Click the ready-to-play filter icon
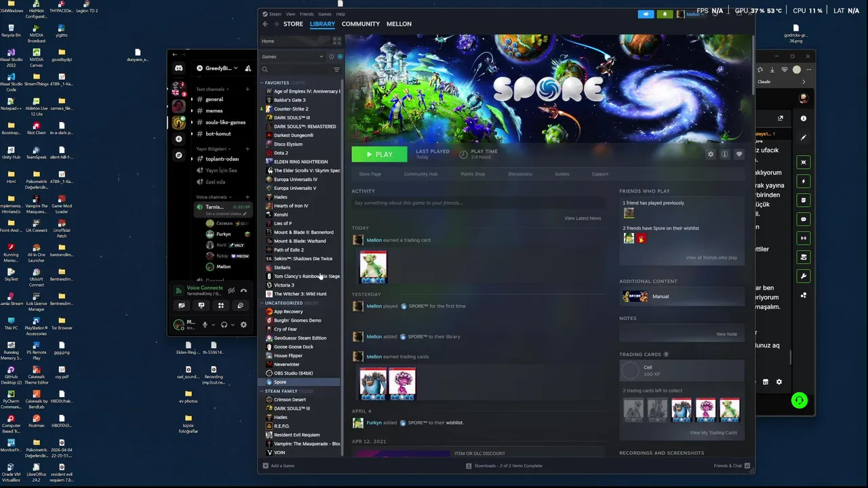This screenshot has width=868, height=488. coord(340,57)
